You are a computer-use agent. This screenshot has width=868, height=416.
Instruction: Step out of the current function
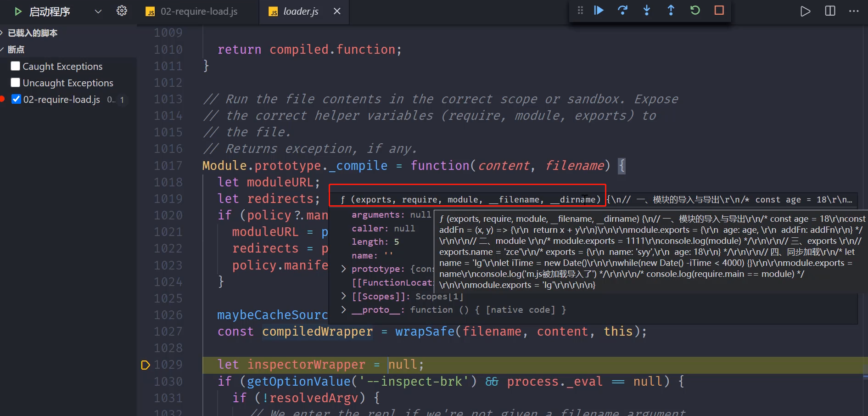[671, 11]
